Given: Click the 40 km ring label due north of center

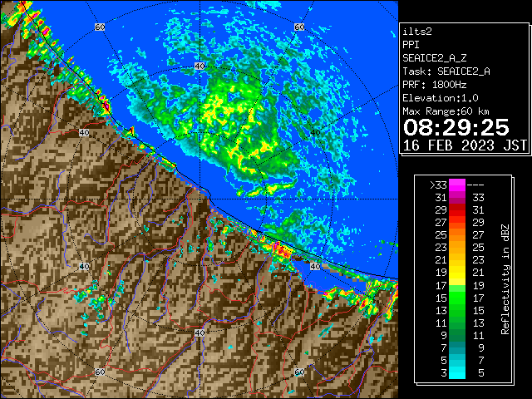Looking at the screenshot, I should click(199, 66).
